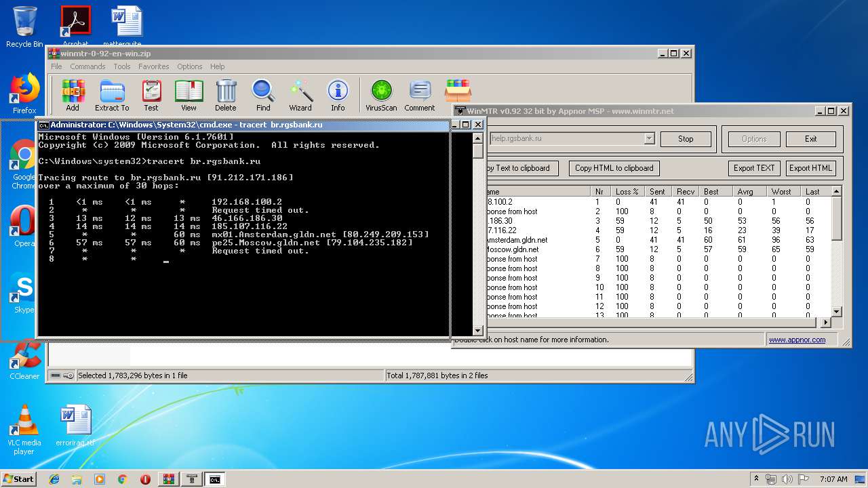Click the Stop button in WinMTR
The image size is (868, 488).
[686, 139]
